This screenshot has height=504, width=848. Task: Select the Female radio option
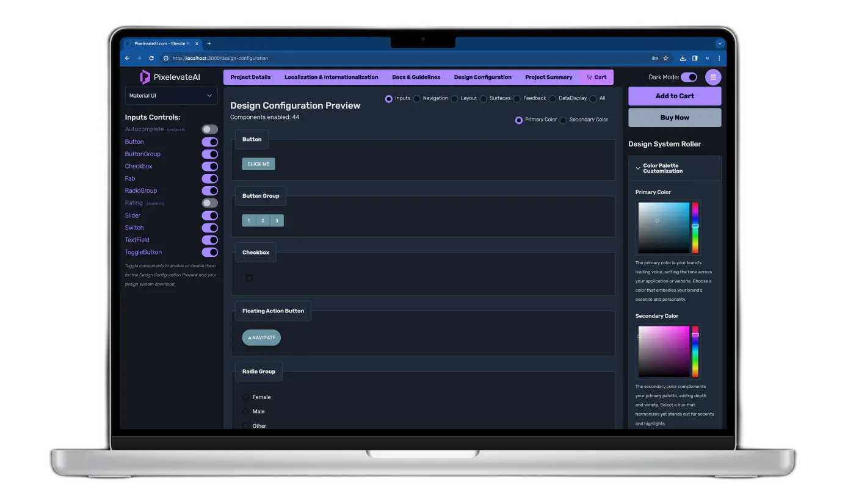(246, 397)
